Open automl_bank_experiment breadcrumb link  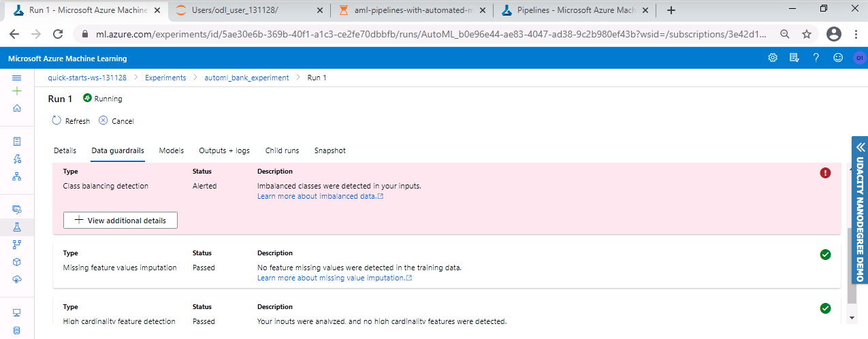click(246, 78)
